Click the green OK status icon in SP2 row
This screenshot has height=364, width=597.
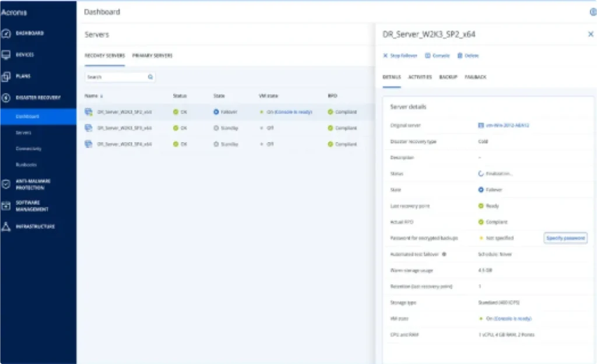click(175, 112)
